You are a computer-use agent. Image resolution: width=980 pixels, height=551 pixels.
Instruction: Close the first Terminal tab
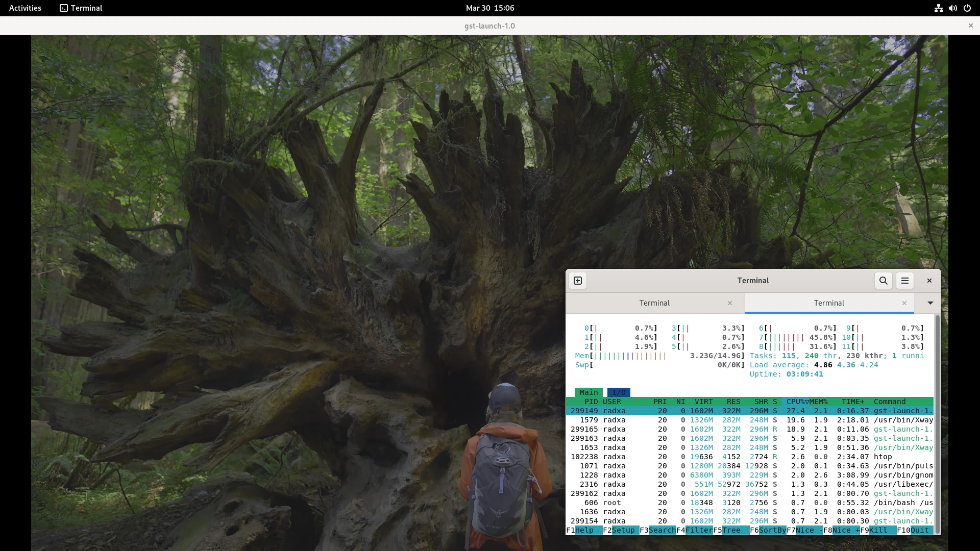tap(730, 303)
